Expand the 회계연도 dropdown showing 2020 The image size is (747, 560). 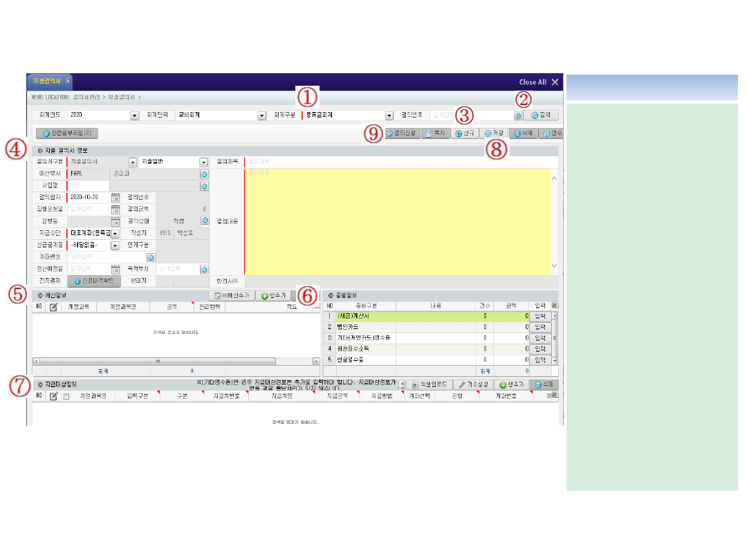(x=133, y=115)
